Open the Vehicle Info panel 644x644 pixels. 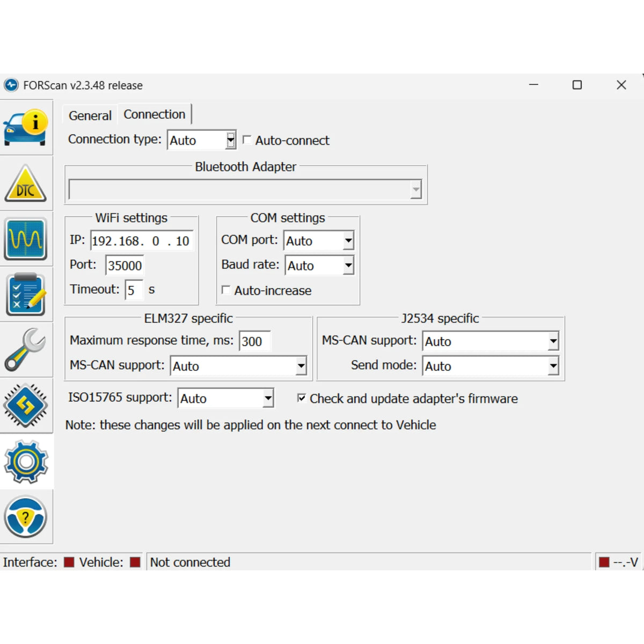click(x=27, y=128)
